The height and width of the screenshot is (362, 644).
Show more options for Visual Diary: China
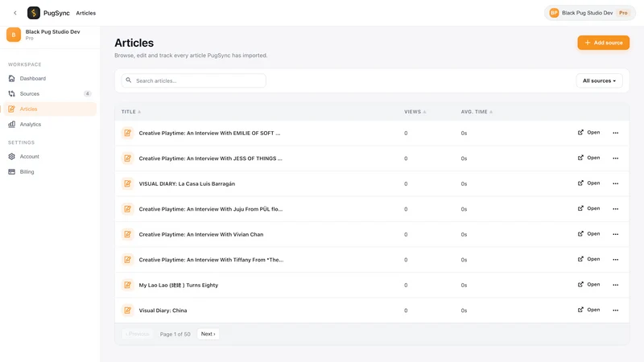tap(615, 311)
